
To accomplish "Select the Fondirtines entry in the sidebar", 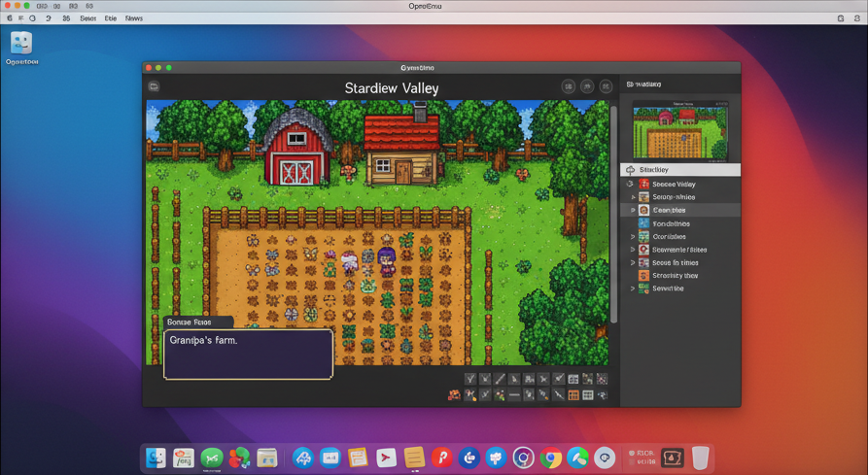I will (671, 223).
